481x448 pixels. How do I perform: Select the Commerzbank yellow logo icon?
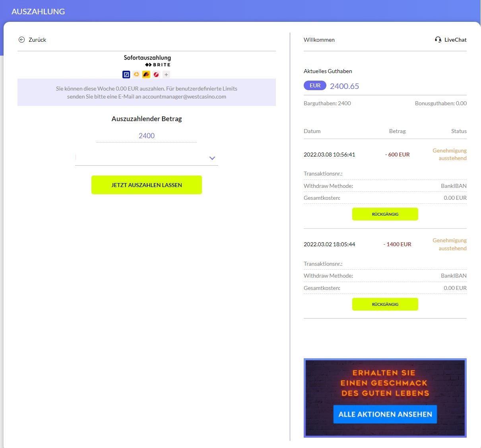tap(136, 74)
